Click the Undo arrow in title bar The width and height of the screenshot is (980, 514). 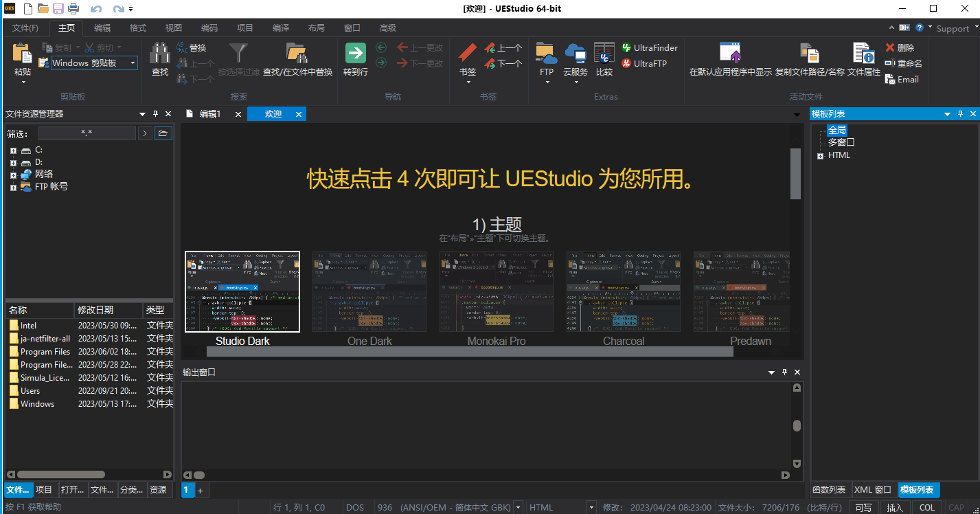coord(96,9)
